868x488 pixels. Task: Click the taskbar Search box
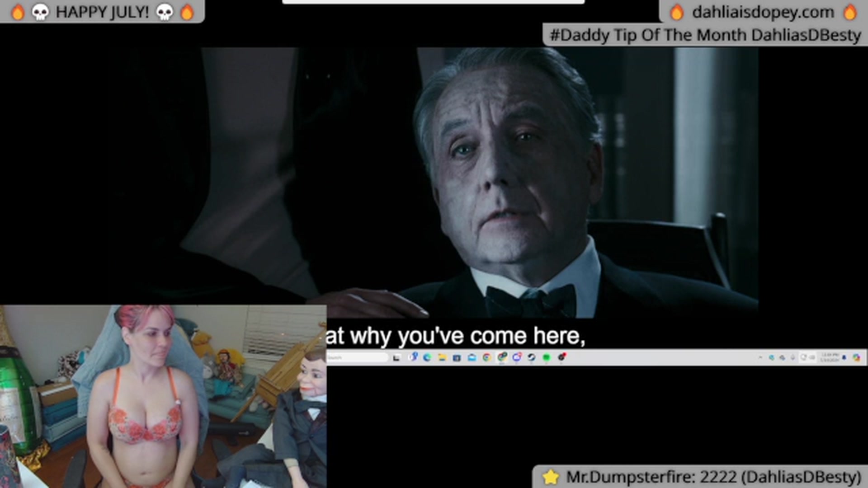pos(357,357)
